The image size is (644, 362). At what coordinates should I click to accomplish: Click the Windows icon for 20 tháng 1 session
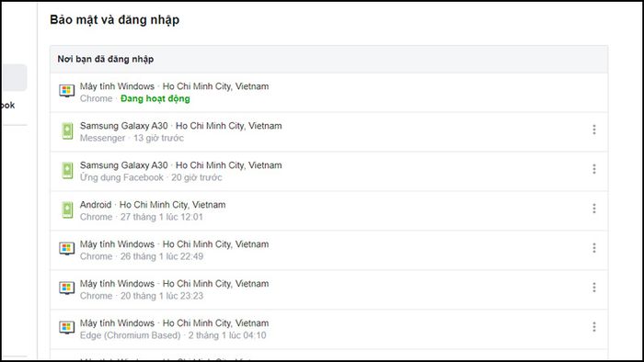66,288
